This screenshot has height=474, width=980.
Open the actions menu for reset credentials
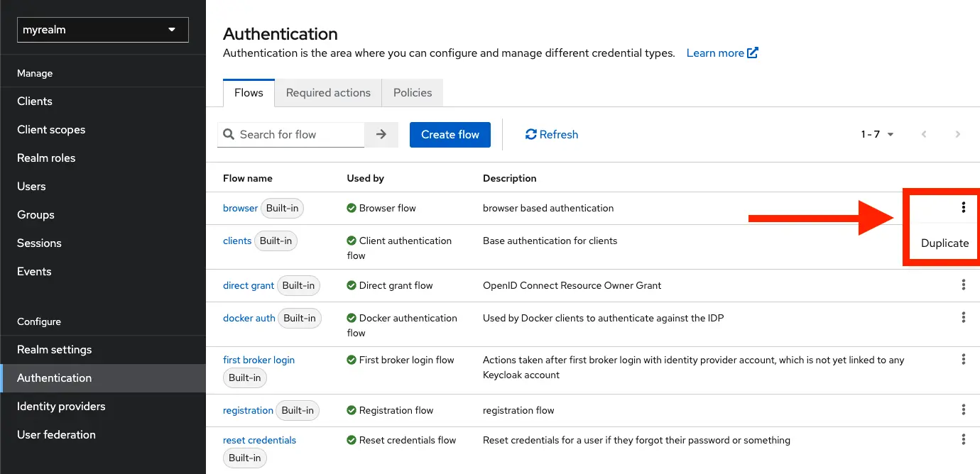[964, 439]
